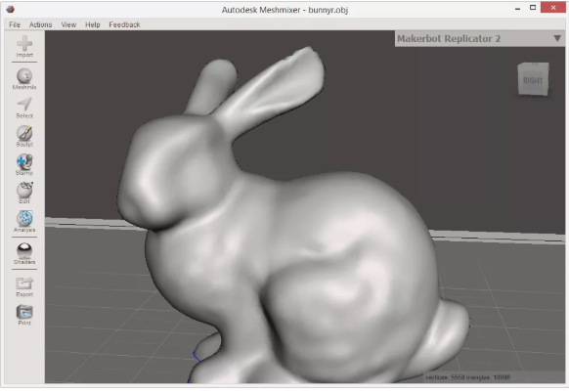Open the File menu
This screenshot has width=569, height=392.
(15, 24)
